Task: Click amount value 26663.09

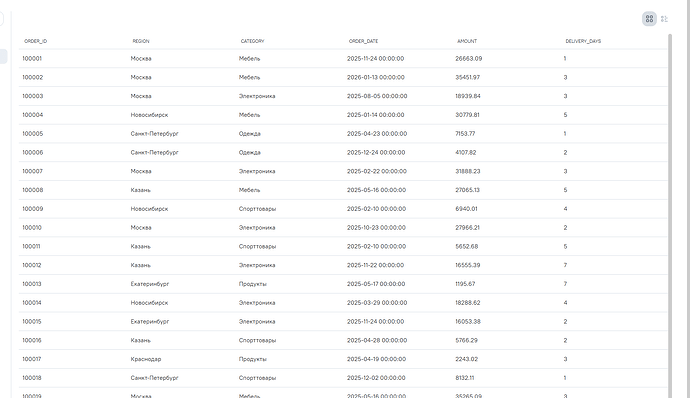Action: (469, 59)
